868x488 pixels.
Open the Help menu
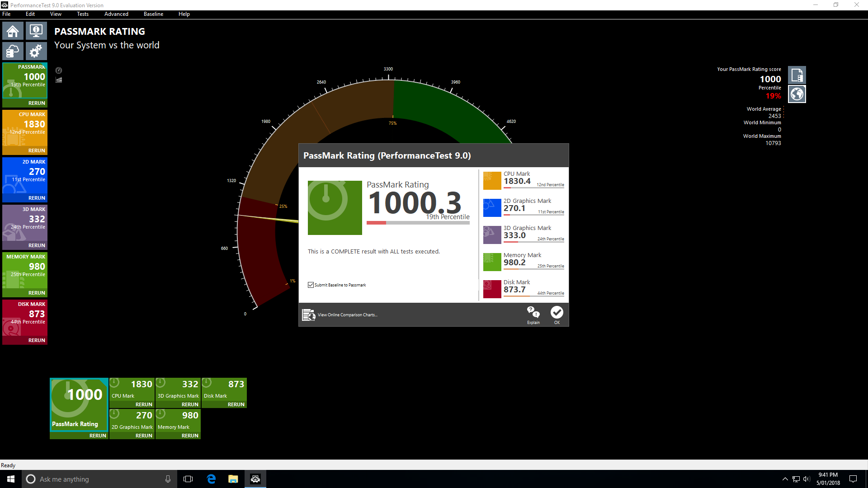click(x=184, y=14)
